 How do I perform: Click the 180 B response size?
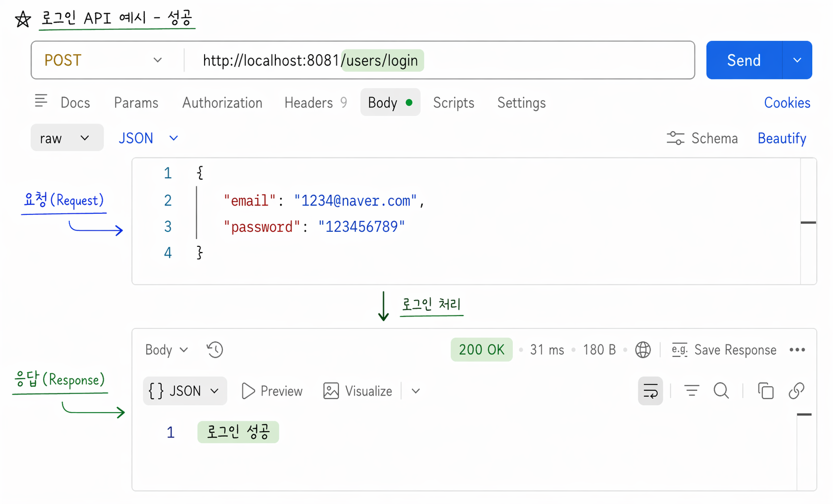599,350
